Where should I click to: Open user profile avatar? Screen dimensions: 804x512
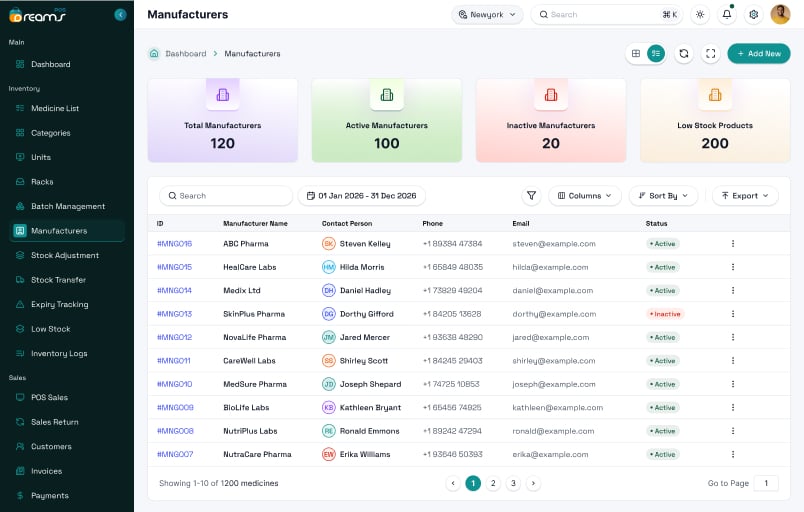(780, 14)
